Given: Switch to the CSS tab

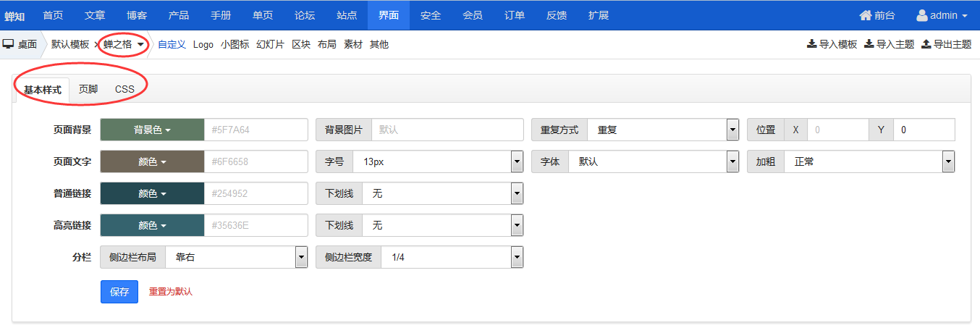Looking at the screenshot, I should [x=124, y=90].
